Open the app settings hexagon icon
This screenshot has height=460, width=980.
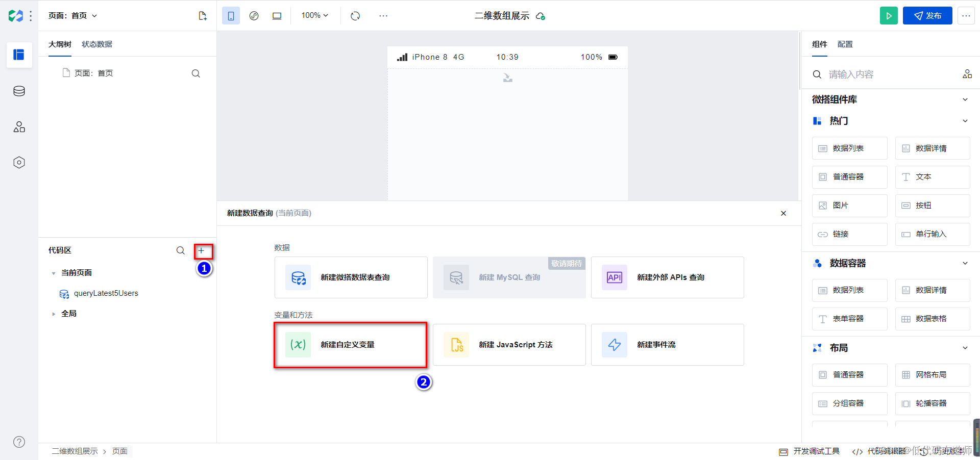pos(19,163)
